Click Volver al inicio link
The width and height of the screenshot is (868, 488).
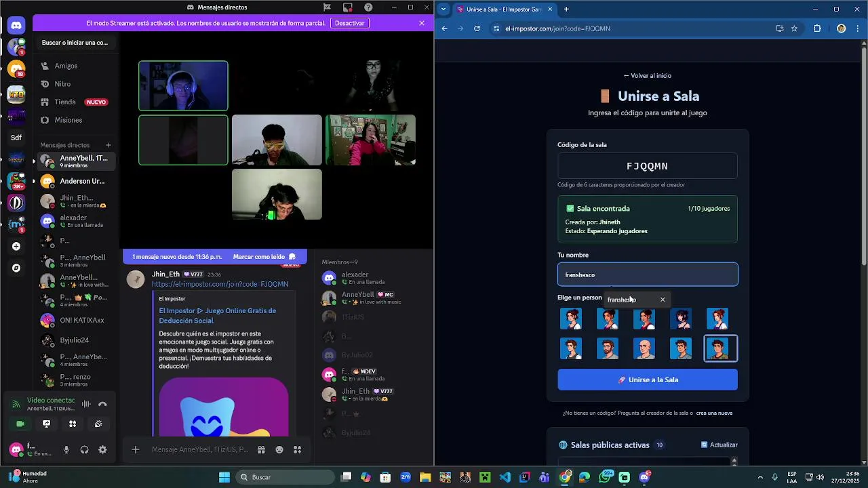pyautogui.click(x=648, y=76)
